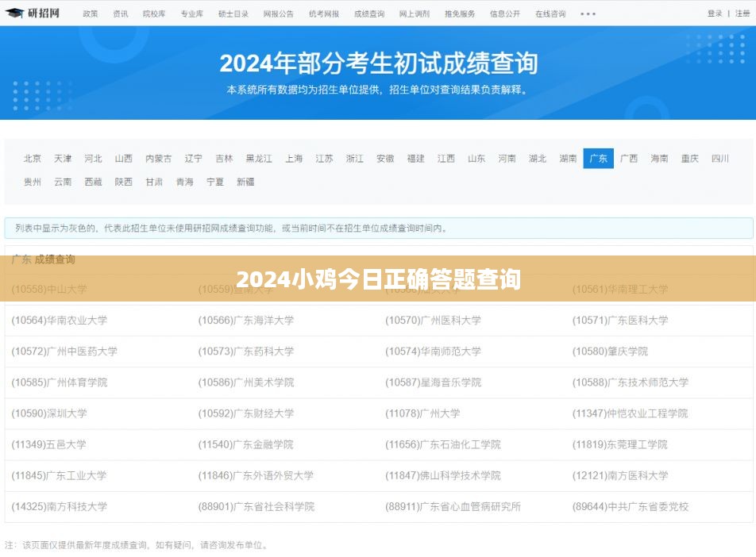Choose the 宁夏 region tab
This screenshot has height=557, width=756.
(215, 182)
